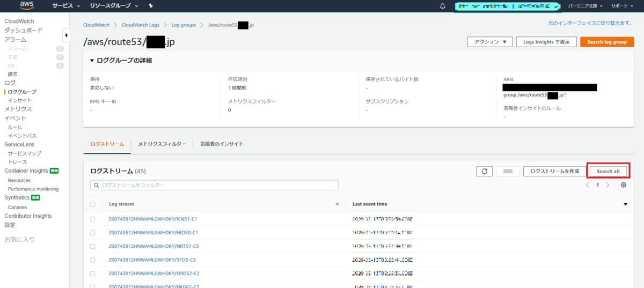
Task: Check the HIO50-C1 log stream row
Action: coord(93,233)
